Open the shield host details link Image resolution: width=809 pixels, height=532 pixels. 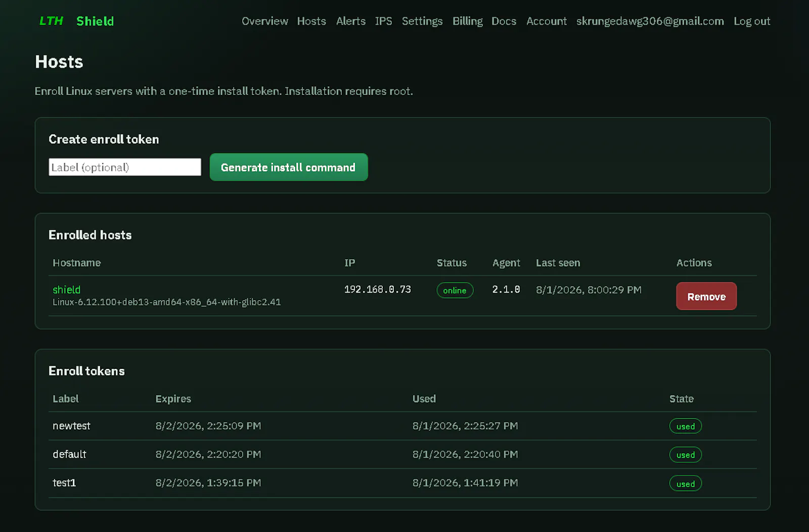tap(67, 289)
